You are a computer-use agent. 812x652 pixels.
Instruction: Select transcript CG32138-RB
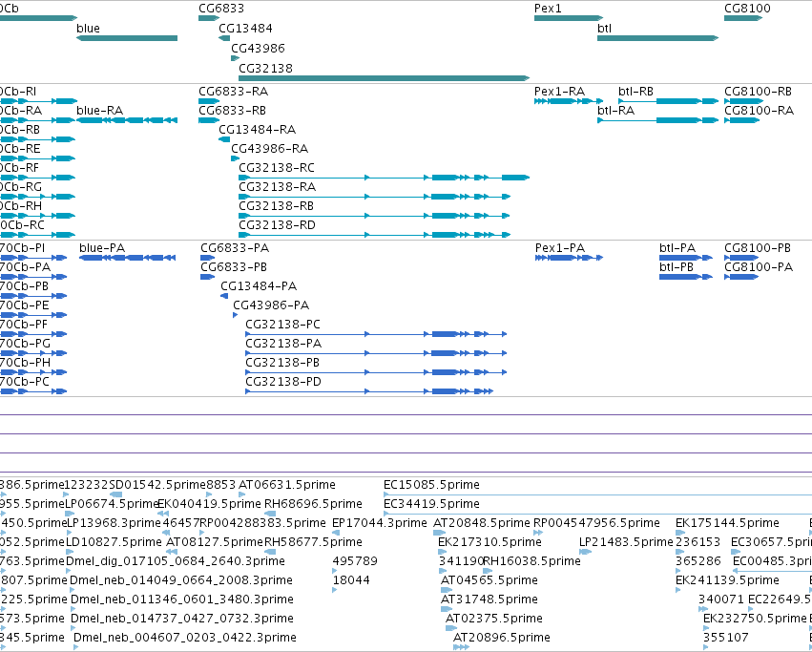pos(374,216)
